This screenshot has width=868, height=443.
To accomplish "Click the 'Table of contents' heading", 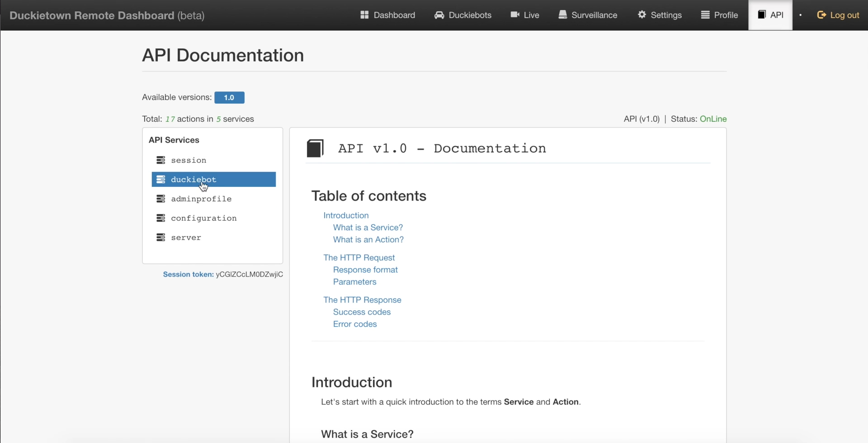I will (x=369, y=196).
